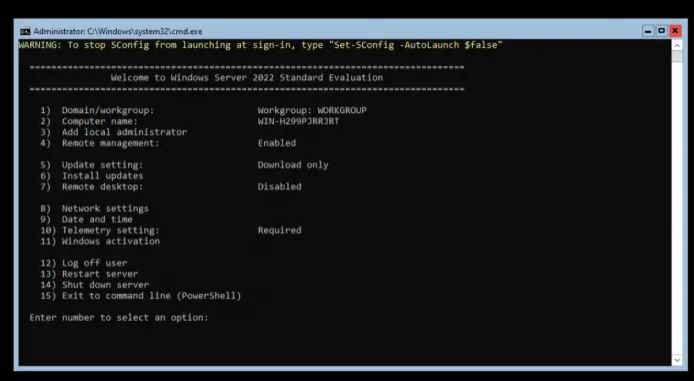Click the Administrator cmd.exe window title text

(x=118, y=31)
